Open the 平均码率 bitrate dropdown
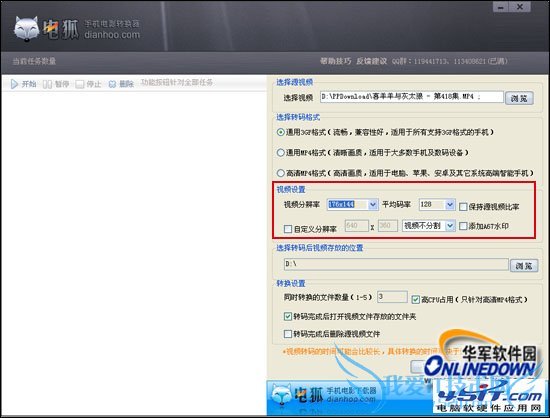Viewport: 550px width, 418px height. click(450, 204)
